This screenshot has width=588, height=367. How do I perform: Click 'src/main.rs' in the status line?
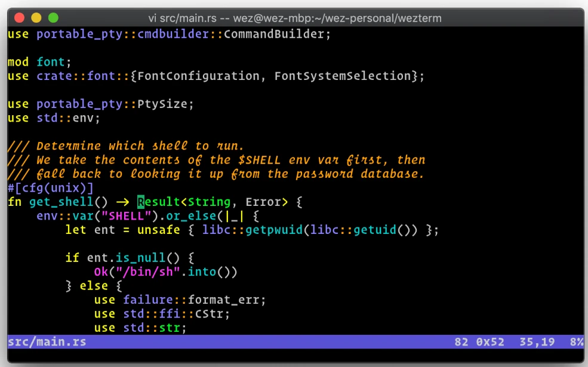coord(47,342)
